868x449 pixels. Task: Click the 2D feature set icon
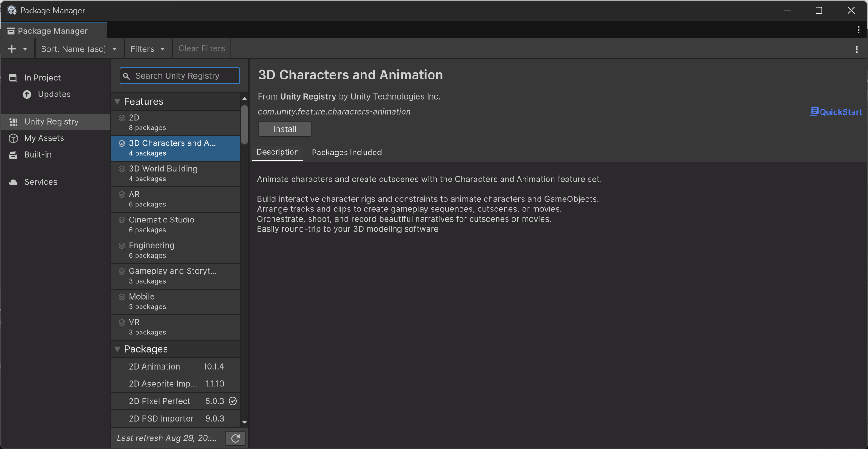coord(122,118)
